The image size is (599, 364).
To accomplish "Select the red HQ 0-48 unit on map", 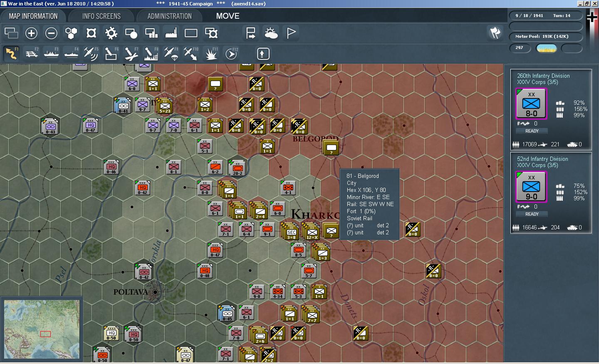I will coord(205,271).
